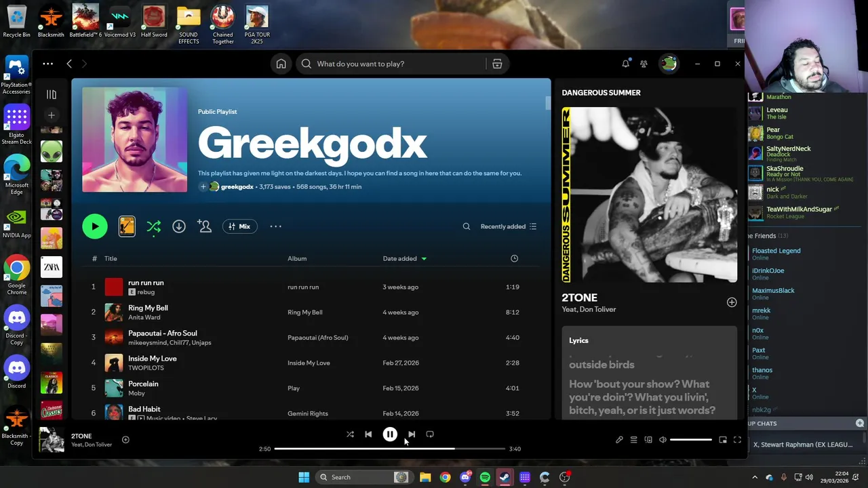Open Discord from the taskbar
This screenshot has height=488, width=868.
[465, 477]
